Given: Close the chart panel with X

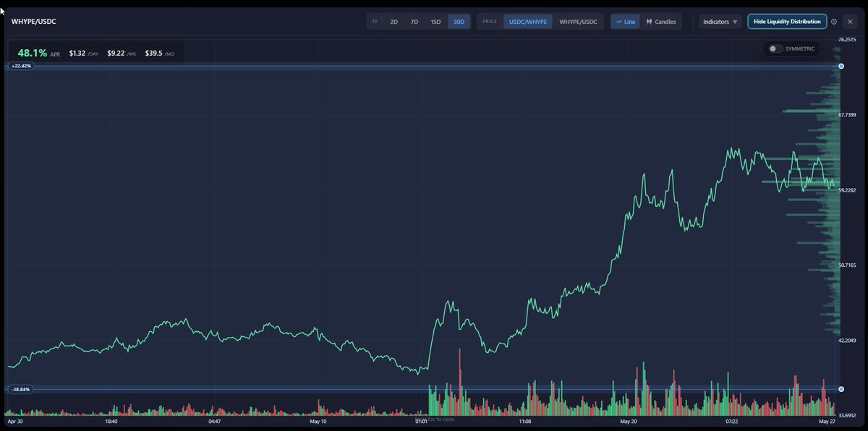Looking at the screenshot, I should 850,22.
